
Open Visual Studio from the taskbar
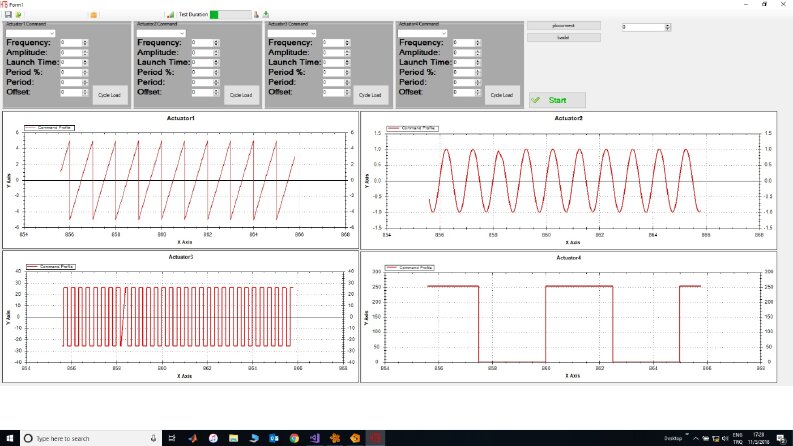point(314,438)
